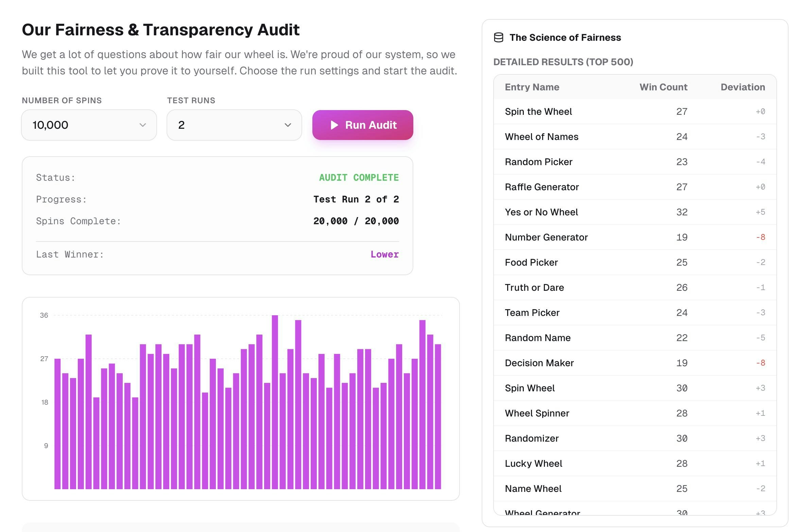
Task: Click the Lower last winner value
Action: 384,254
